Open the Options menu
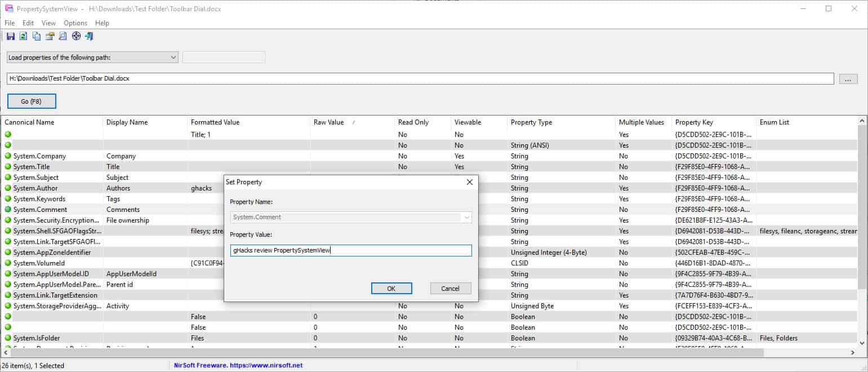Viewport: 868px width, 372px height. click(x=75, y=23)
